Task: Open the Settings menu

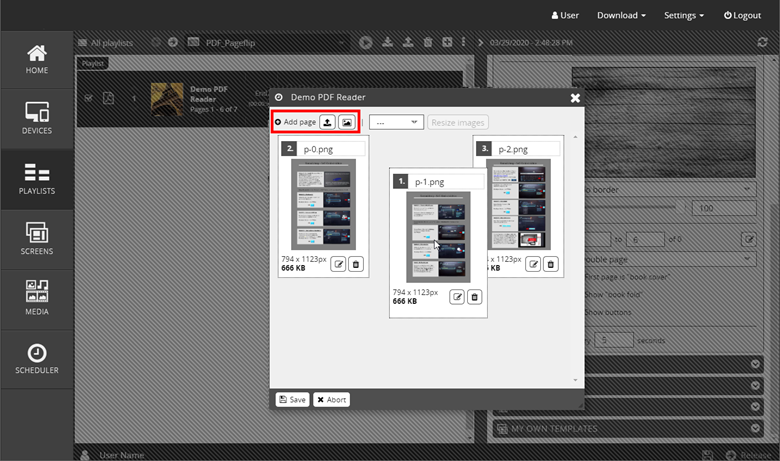Action: coord(683,15)
